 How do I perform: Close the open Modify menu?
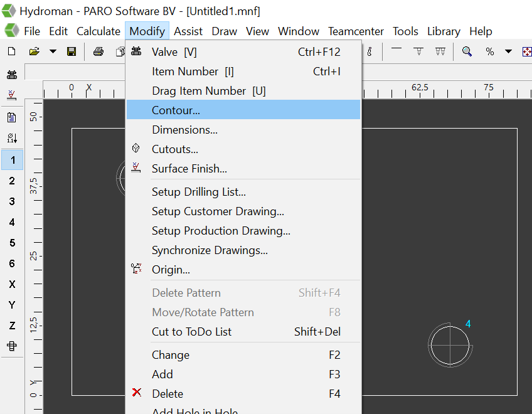coord(147,31)
